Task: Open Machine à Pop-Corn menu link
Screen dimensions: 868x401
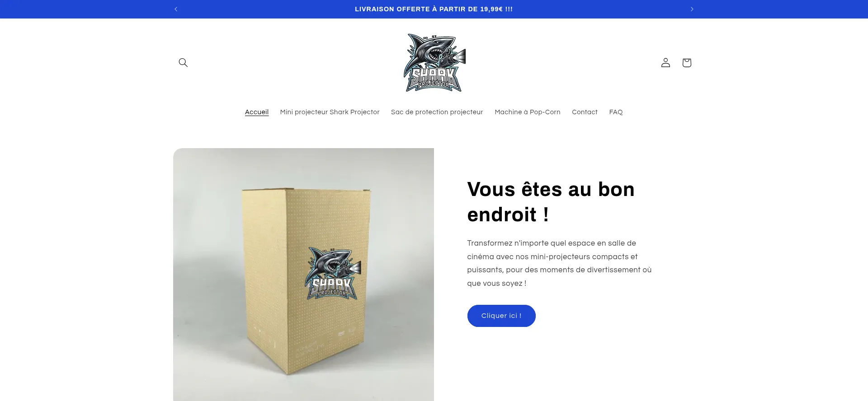Action: [528, 112]
